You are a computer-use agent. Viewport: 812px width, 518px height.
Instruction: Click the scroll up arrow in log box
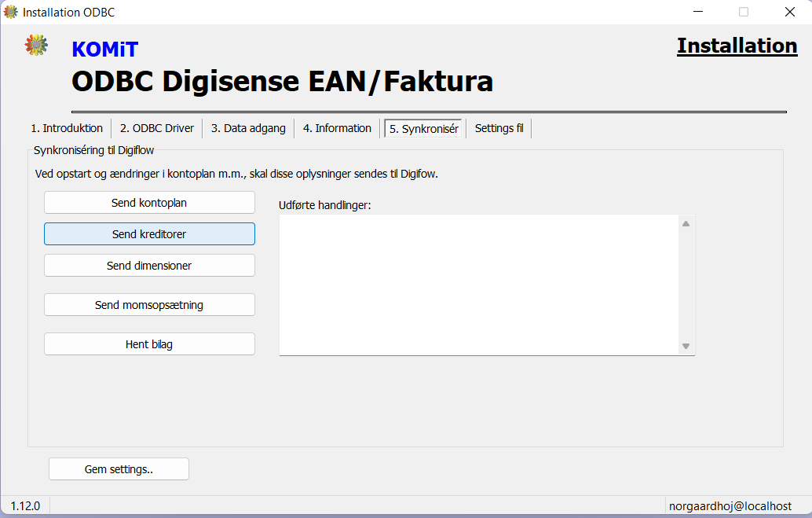(686, 224)
